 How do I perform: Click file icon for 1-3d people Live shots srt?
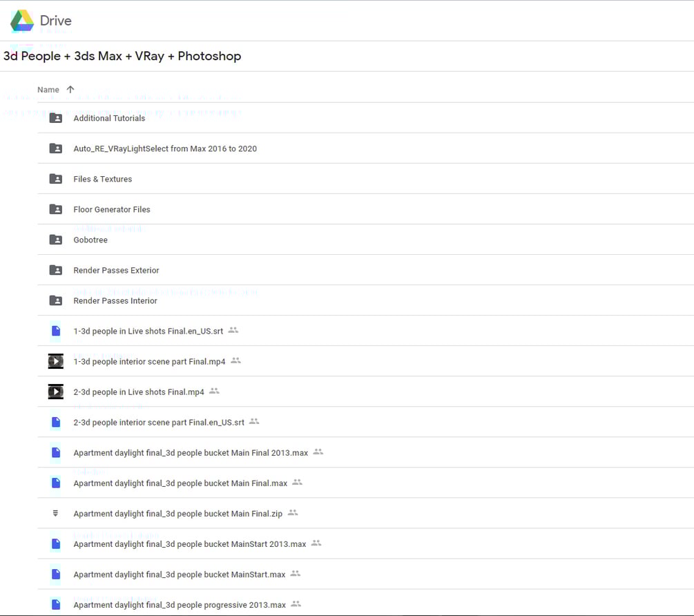56,331
